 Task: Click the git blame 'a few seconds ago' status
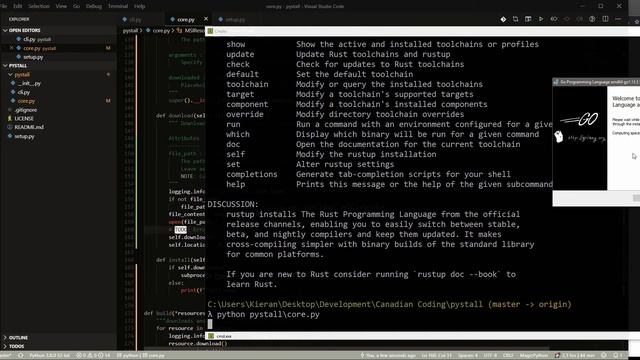coord(388,355)
